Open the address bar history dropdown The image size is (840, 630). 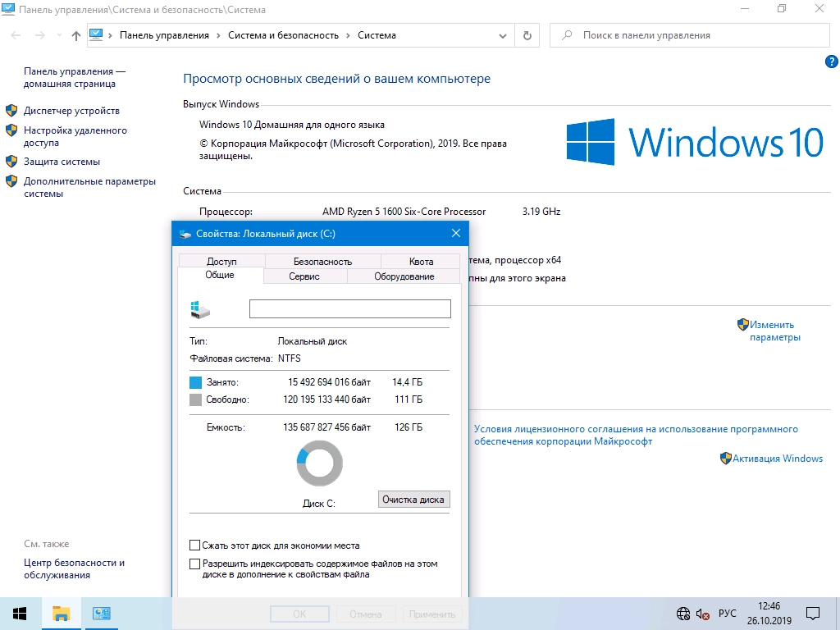(x=503, y=36)
